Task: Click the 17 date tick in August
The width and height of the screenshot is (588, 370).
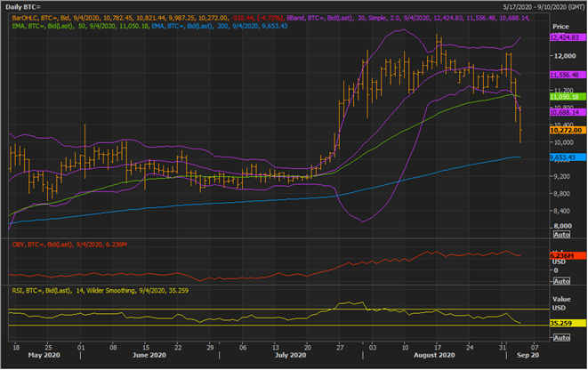Action: click(x=438, y=348)
